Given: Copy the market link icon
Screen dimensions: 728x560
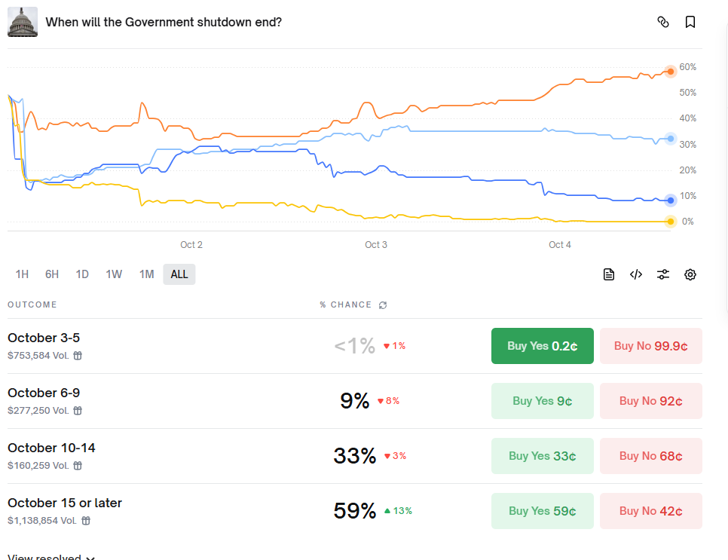Looking at the screenshot, I should tap(663, 22).
